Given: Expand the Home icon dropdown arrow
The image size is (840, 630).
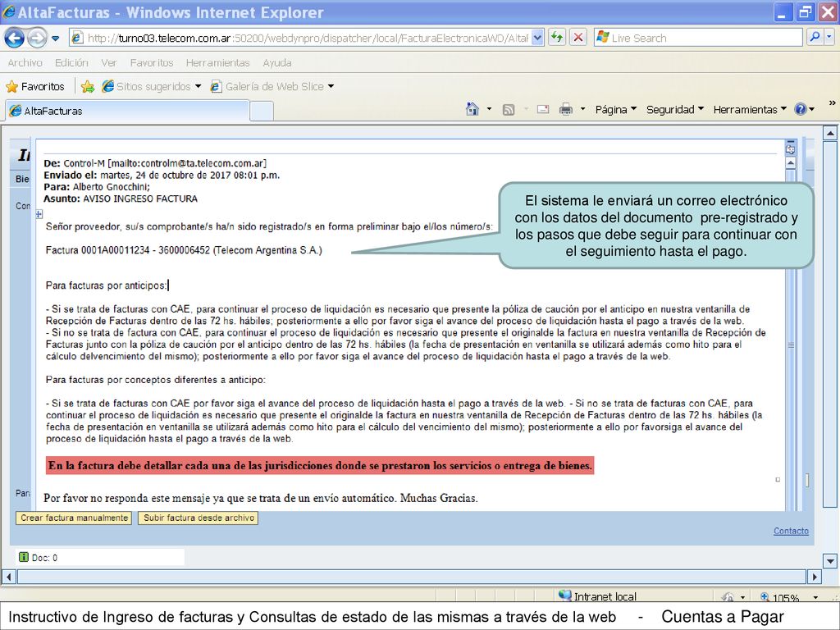Looking at the screenshot, I should point(489,109).
